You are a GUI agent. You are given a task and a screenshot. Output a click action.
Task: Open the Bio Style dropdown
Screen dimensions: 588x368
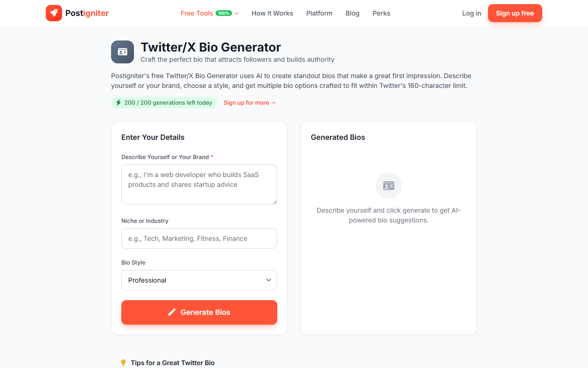[199, 280]
